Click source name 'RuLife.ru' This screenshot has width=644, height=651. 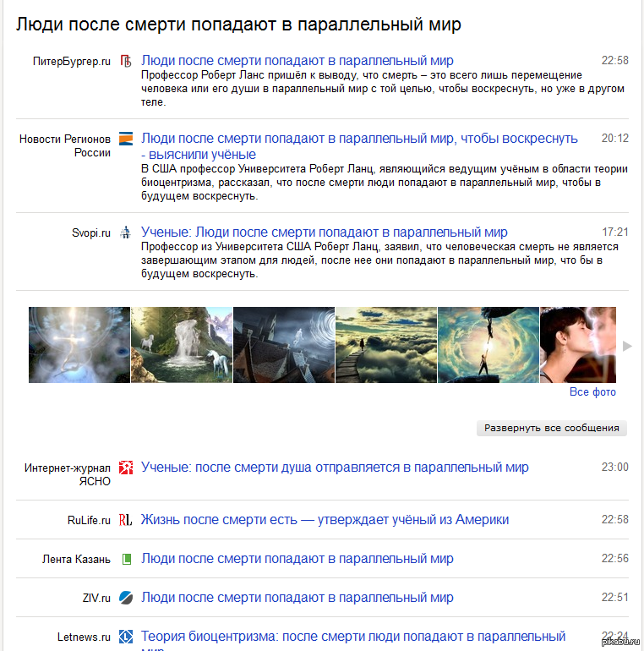tap(90, 520)
